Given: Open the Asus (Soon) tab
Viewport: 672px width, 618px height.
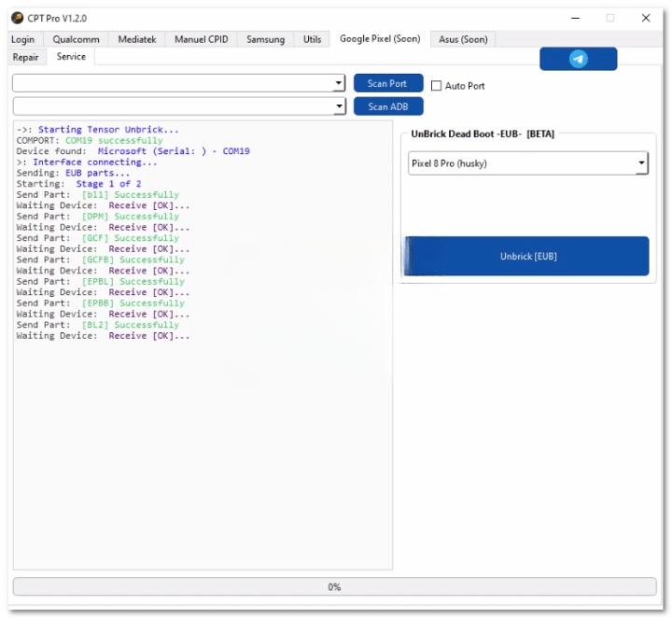Looking at the screenshot, I should [463, 39].
